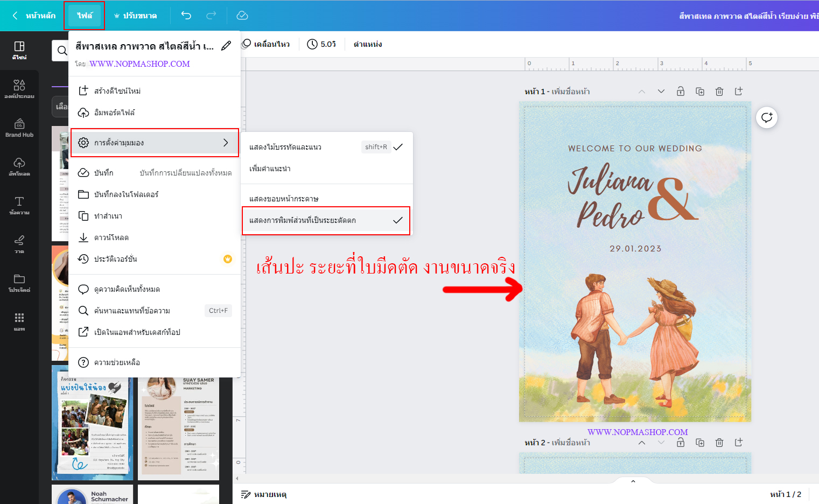The image size is (819, 504).
Task: Open the แอพ apps sidebar tab
Action: [x=19, y=321]
